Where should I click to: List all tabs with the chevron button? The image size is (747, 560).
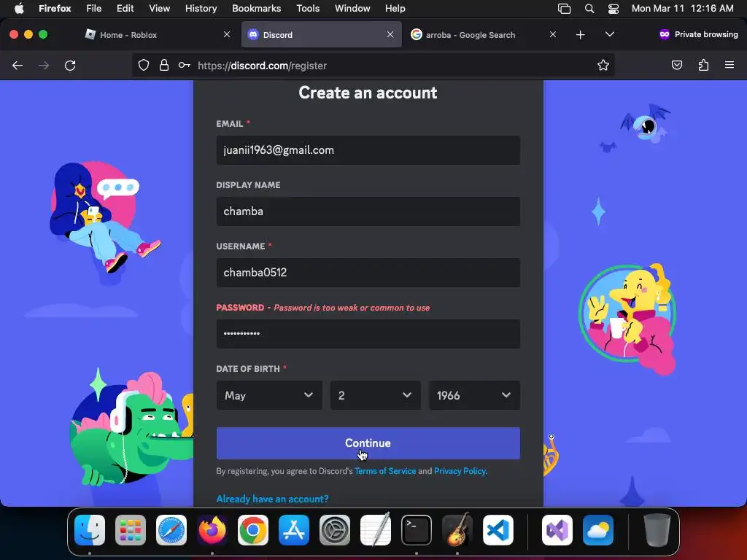pos(609,34)
